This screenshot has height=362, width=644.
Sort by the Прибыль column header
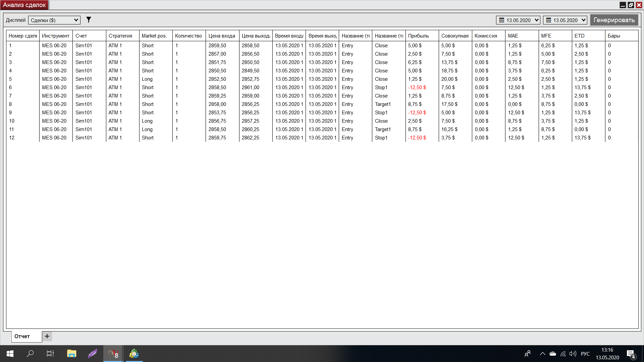[418, 36]
